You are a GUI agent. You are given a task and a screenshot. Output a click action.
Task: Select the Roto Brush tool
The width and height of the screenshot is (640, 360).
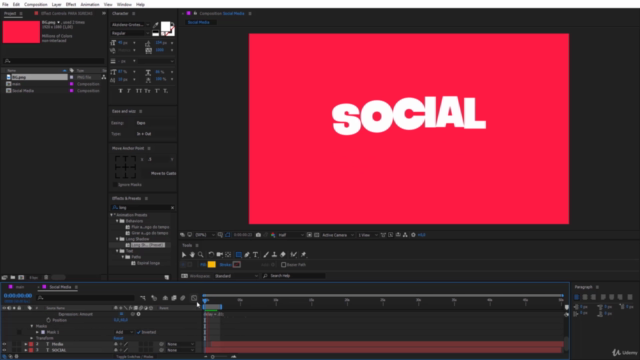pyautogui.click(x=293, y=255)
